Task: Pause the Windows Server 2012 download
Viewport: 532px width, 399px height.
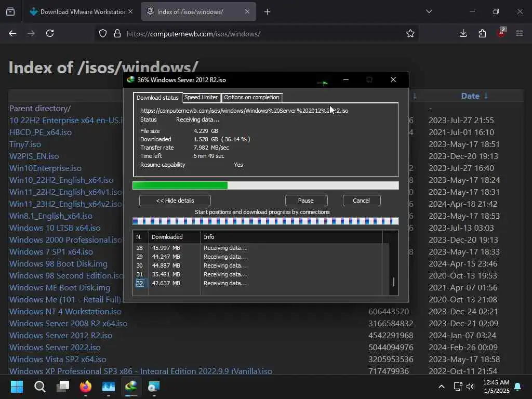Action: coord(305,201)
